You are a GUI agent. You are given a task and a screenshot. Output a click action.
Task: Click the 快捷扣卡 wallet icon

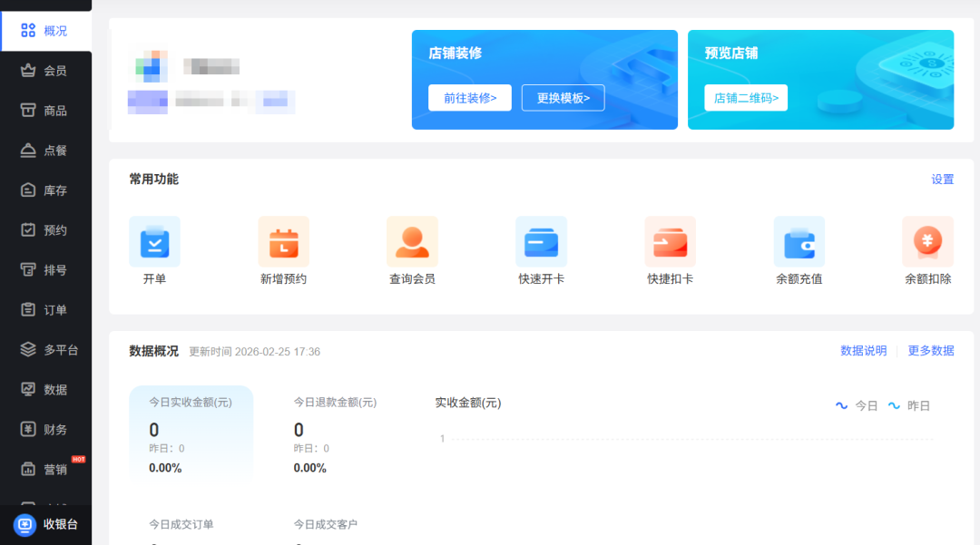click(x=670, y=242)
